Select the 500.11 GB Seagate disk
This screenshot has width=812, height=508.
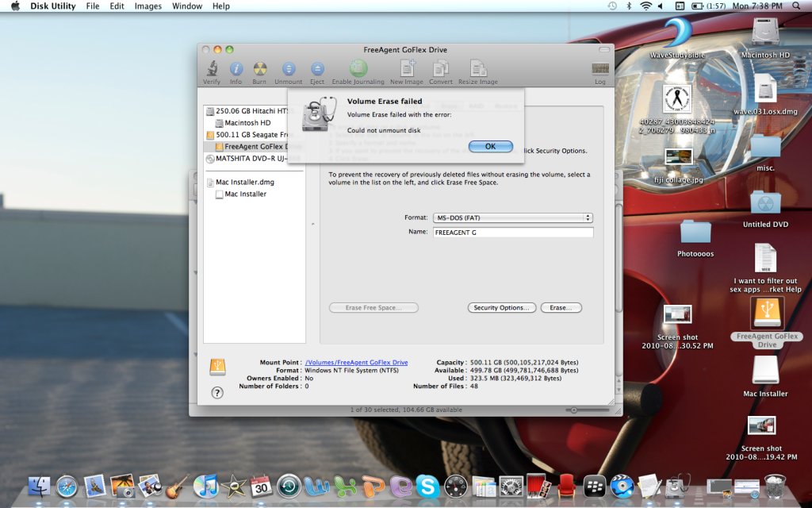247,135
